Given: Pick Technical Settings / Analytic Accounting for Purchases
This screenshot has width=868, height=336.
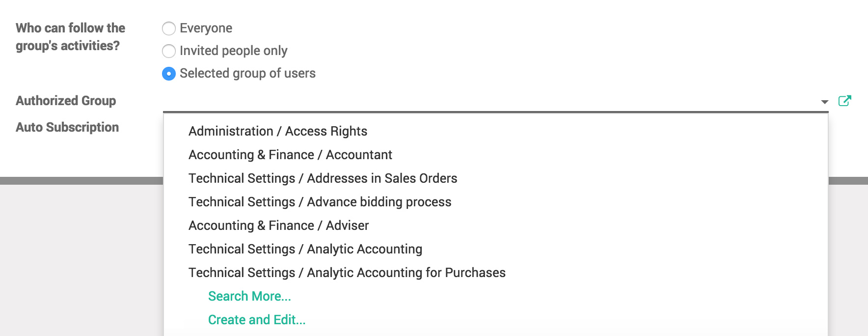Looking at the screenshot, I should pyautogui.click(x=347, y=272).
